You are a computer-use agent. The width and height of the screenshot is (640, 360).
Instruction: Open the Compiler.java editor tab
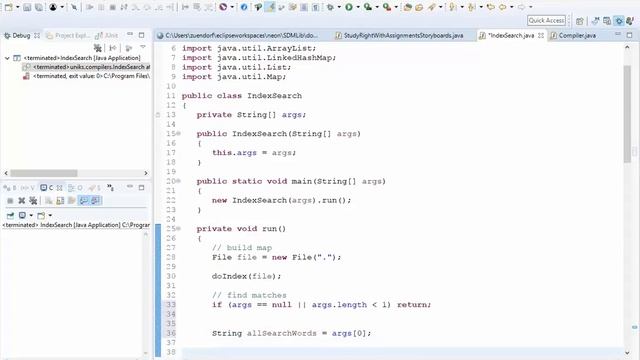pyautogui.click(x=573, y=36)
